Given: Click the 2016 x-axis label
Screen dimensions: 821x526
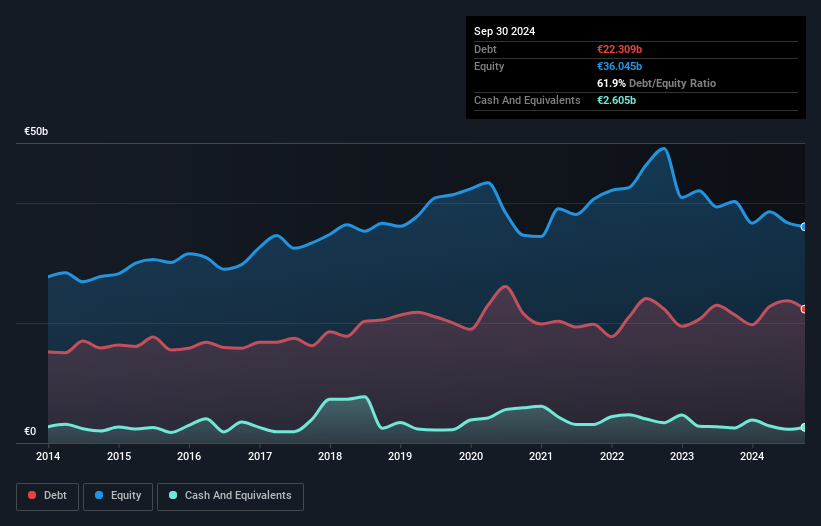Looking at the screenshot, I should click(189, 456).
